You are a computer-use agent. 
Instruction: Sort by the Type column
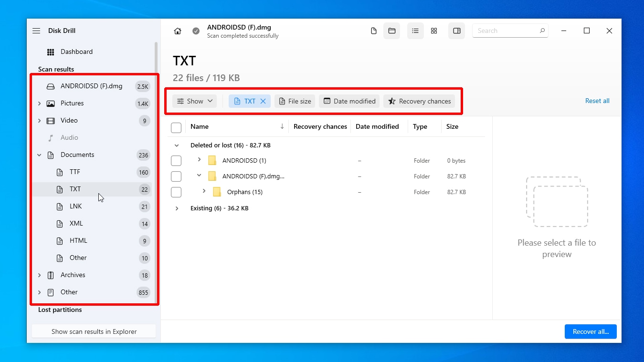[420, 126]
